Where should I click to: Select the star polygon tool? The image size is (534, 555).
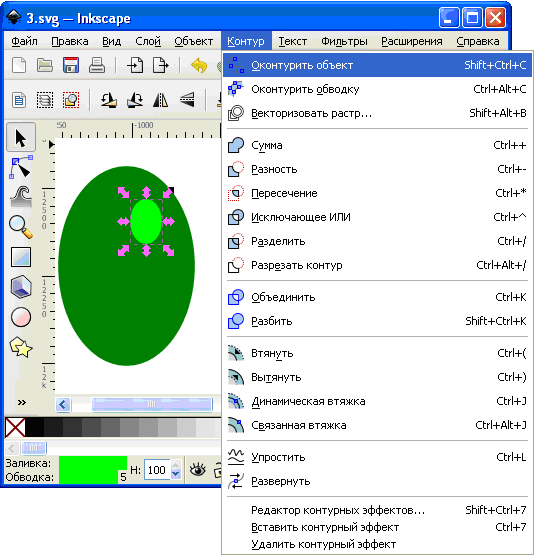click(21, 347)
